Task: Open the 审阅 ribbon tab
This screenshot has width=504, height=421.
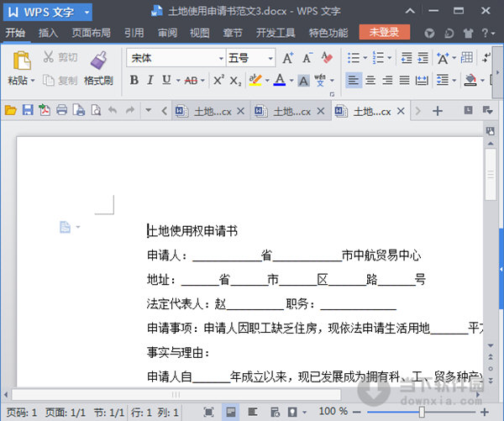Action: coord(167,33)
